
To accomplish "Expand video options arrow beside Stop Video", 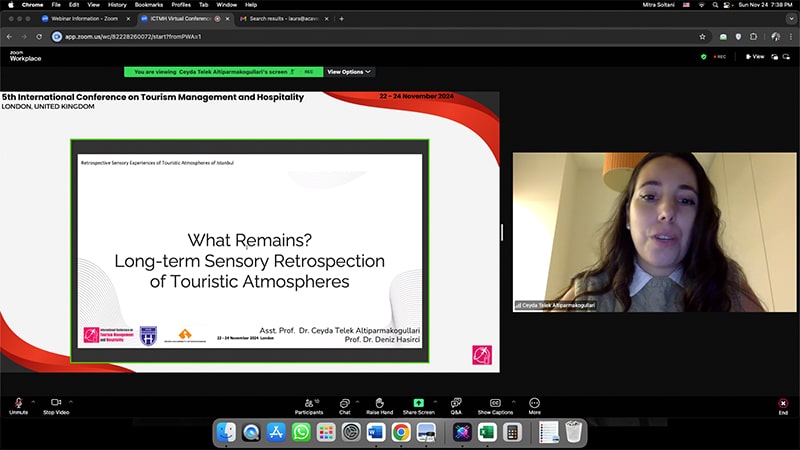I will point(71,401).
